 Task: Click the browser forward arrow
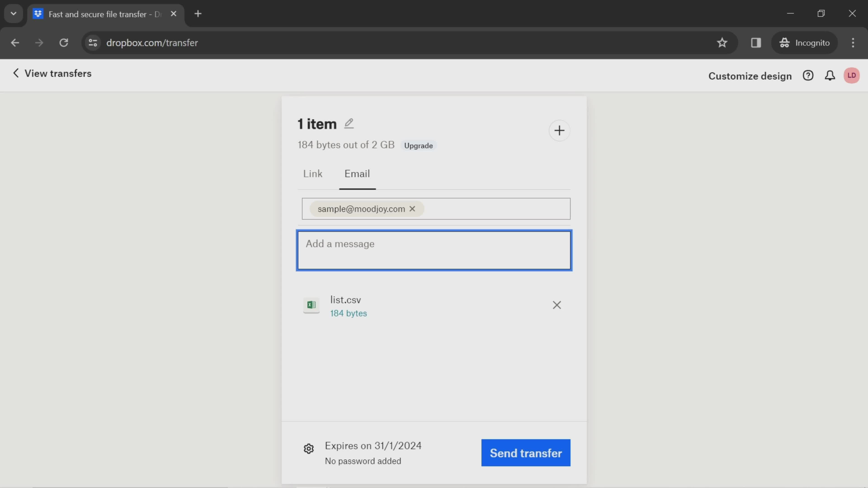(x=39, y=43)
